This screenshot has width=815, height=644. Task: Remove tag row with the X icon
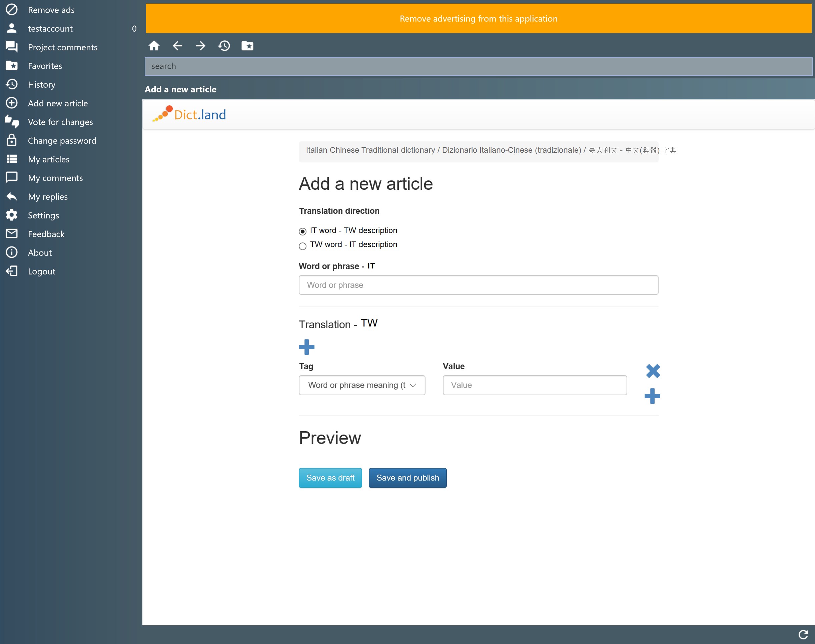pos(653,371)
